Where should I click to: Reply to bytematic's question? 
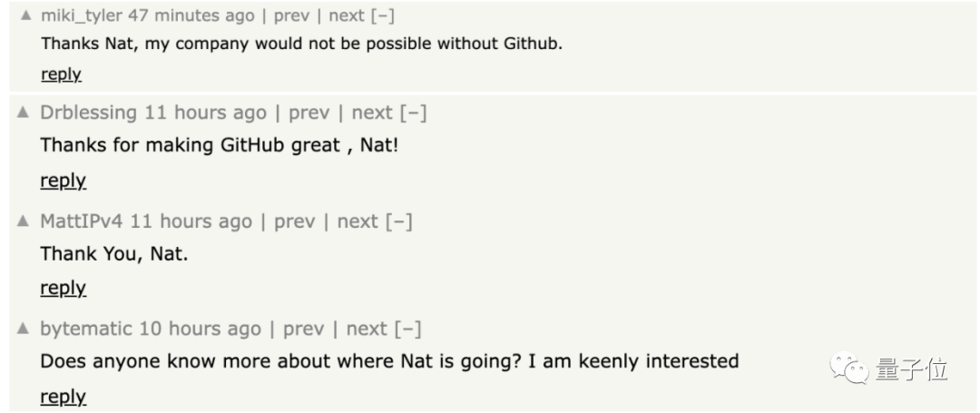coord(63,397)
